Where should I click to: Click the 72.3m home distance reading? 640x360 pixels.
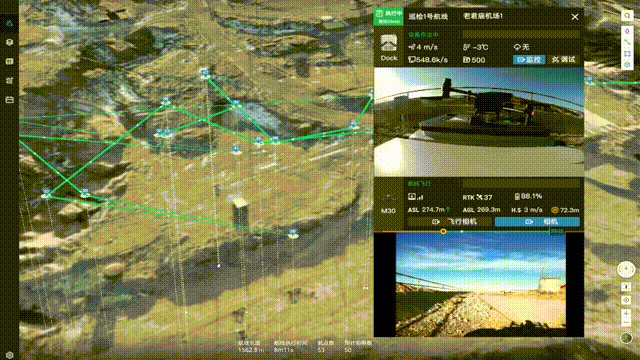coord(565,210)
